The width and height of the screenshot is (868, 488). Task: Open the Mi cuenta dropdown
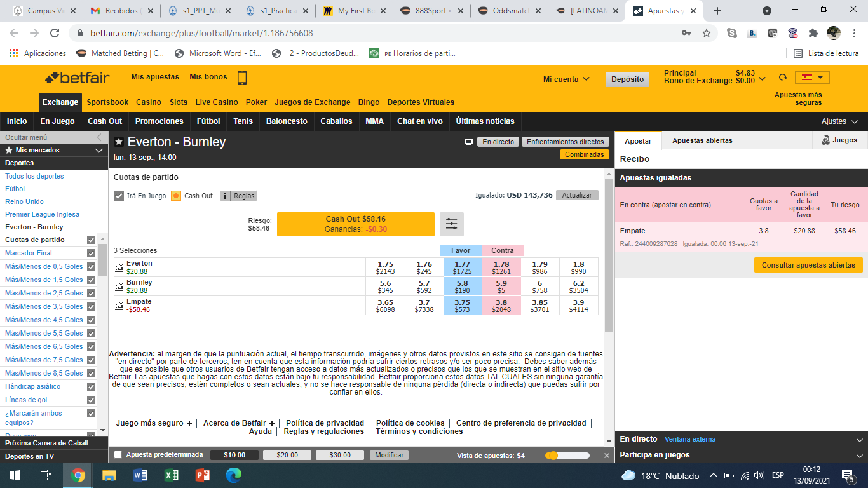pos(566,79)
